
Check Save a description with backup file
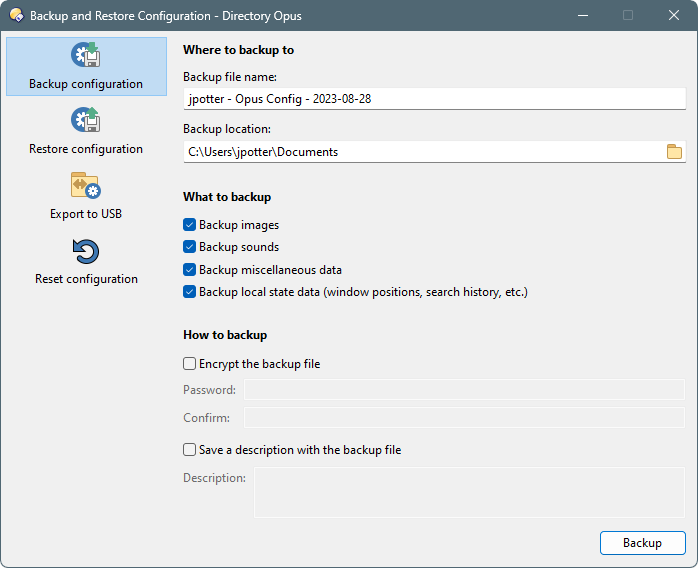pos(189,450)
